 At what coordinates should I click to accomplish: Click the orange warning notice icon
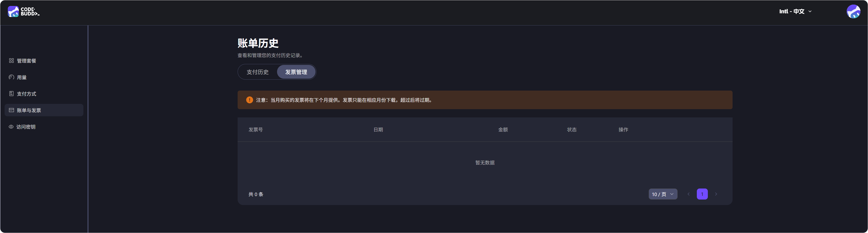[249, 100]
